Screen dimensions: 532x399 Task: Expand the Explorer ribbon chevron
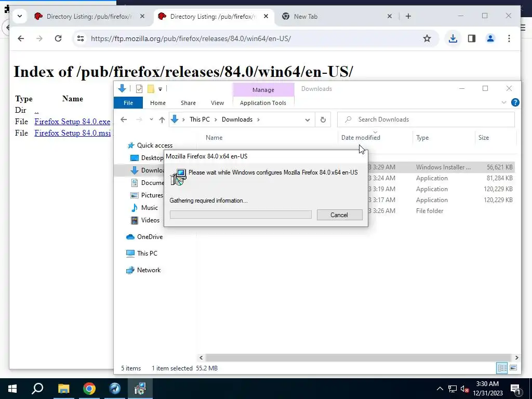504,102
